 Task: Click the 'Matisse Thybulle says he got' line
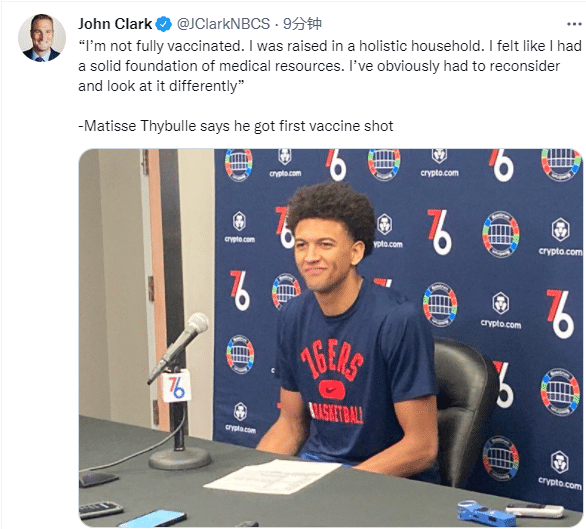(236, 126)
